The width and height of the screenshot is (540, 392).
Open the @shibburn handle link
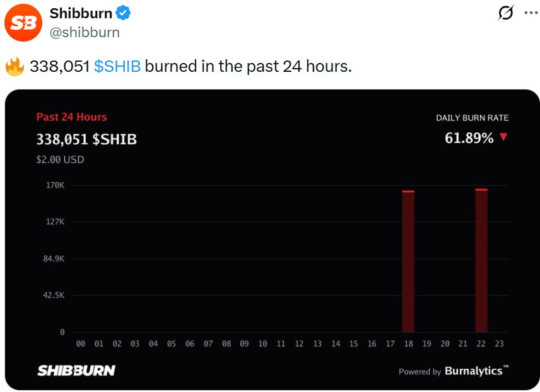point(85,32)
